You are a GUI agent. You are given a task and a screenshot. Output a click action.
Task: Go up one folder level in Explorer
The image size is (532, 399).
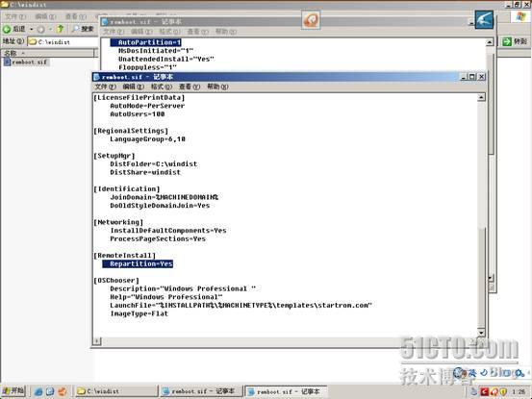click(61, 29)
